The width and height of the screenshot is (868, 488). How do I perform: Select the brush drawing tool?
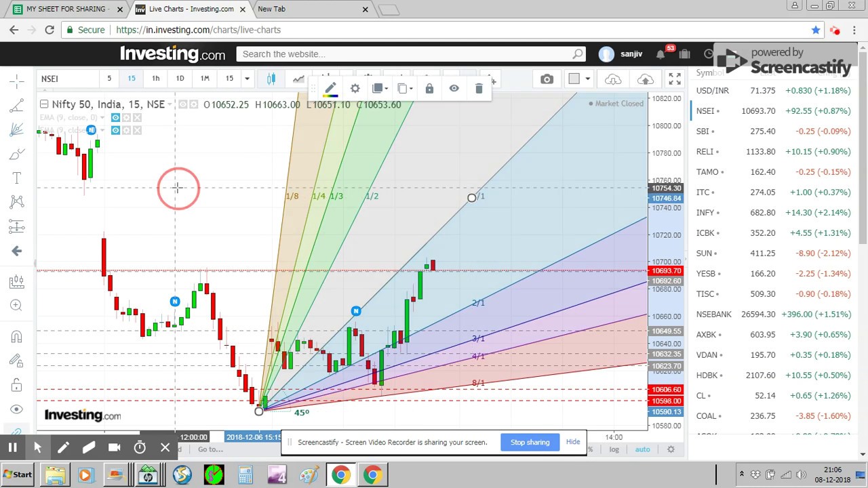(17, 155)
